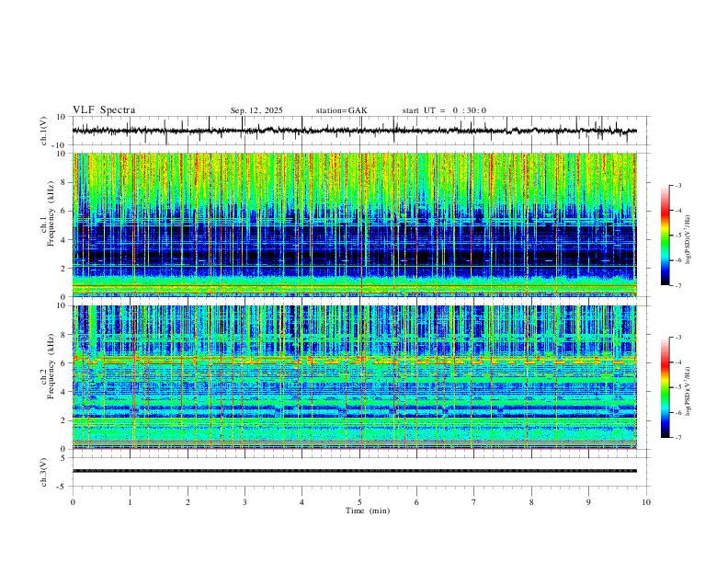Screen dimensions: 728x563
Task: Click time axis tick label '8'
Action: 531,502
